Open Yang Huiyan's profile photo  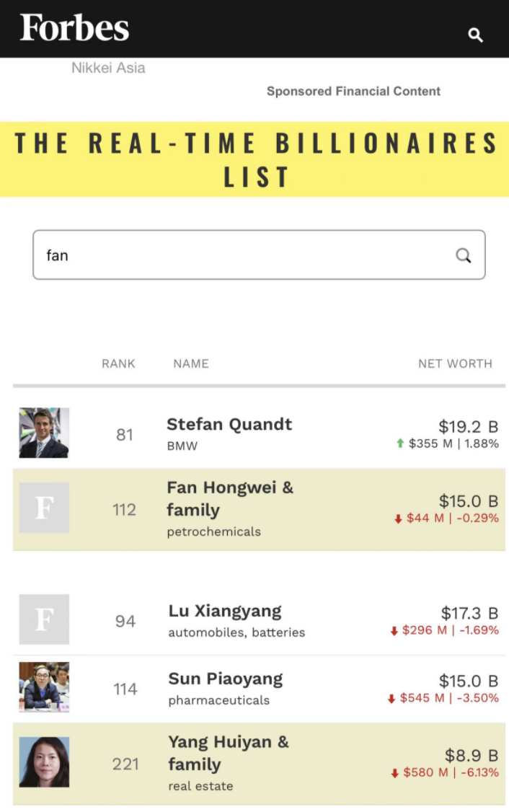44,762
